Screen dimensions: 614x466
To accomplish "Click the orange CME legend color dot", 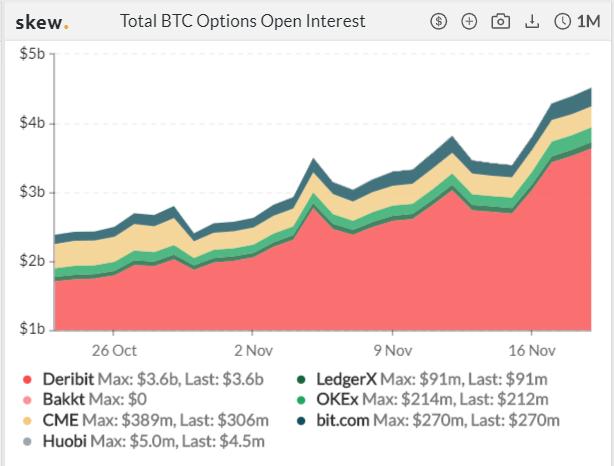I will (x=27, y=421).
